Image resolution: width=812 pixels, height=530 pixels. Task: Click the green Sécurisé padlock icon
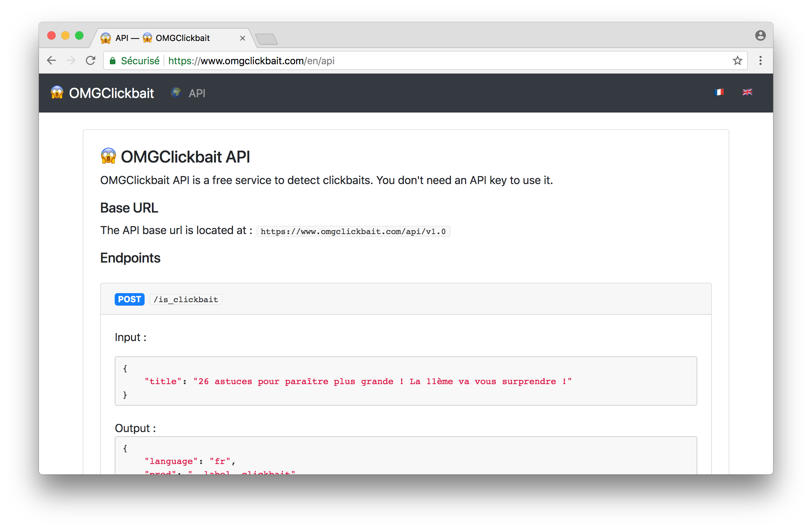point(113,61)
